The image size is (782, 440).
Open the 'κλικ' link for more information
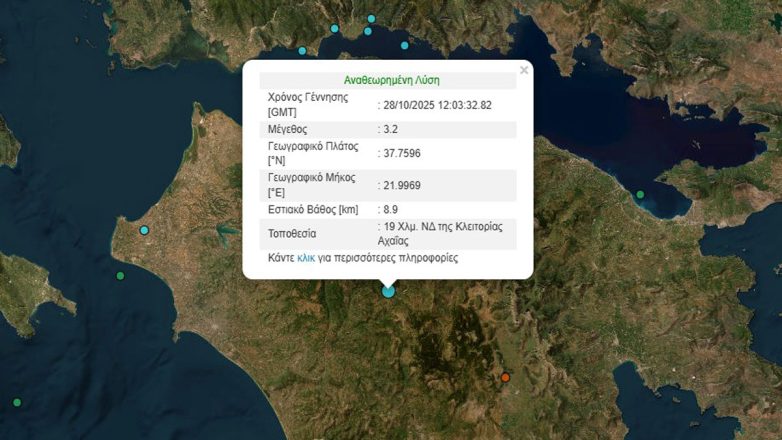click(306, 258)
